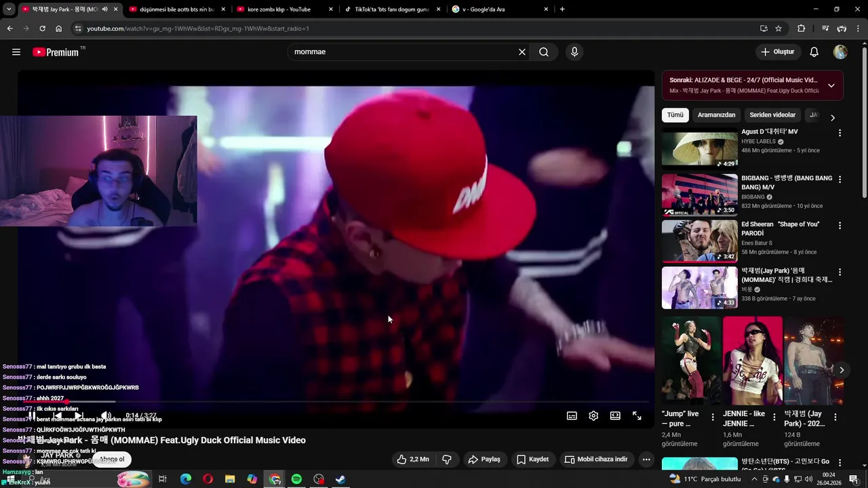Screen dimensions: 868x488
Task: Open BIGBANG BANG BANG BANG M/V thumbnail
Action: pyautogui.click(x=700, y=195)
